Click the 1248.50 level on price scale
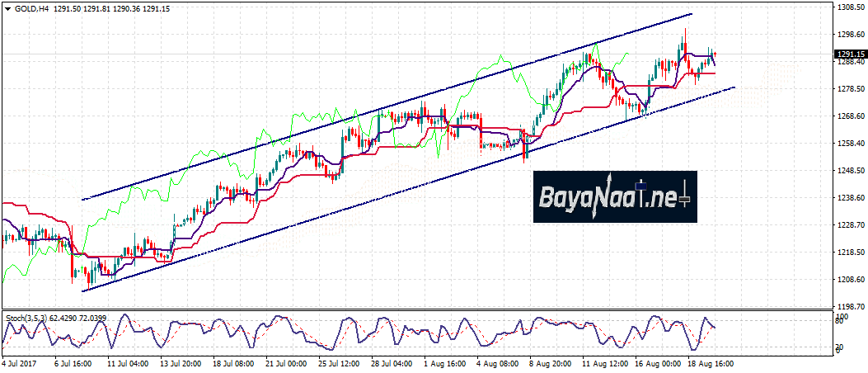Screen dimensions: 868x373 click(849, 171)
